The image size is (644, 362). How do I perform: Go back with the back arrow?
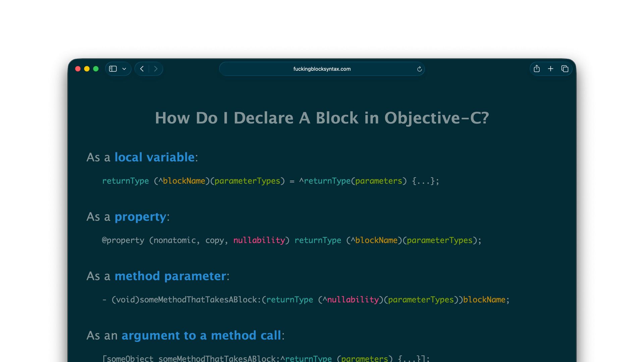142,69
